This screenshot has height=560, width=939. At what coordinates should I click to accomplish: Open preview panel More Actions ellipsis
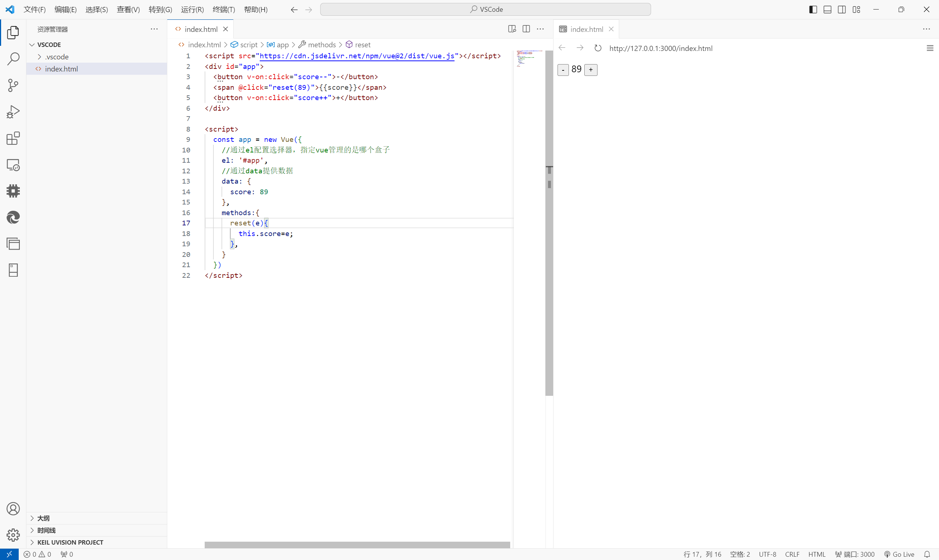click(x=927, y=29)
